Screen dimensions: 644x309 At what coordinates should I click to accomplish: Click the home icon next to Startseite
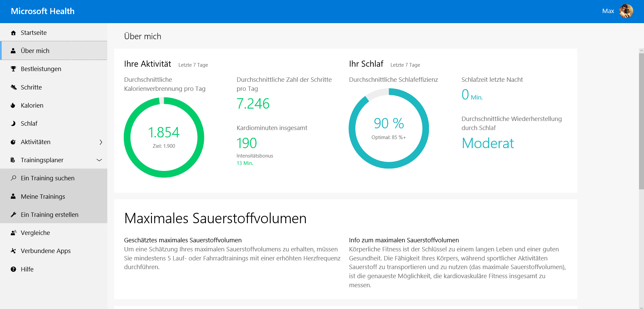pos(13,33)
